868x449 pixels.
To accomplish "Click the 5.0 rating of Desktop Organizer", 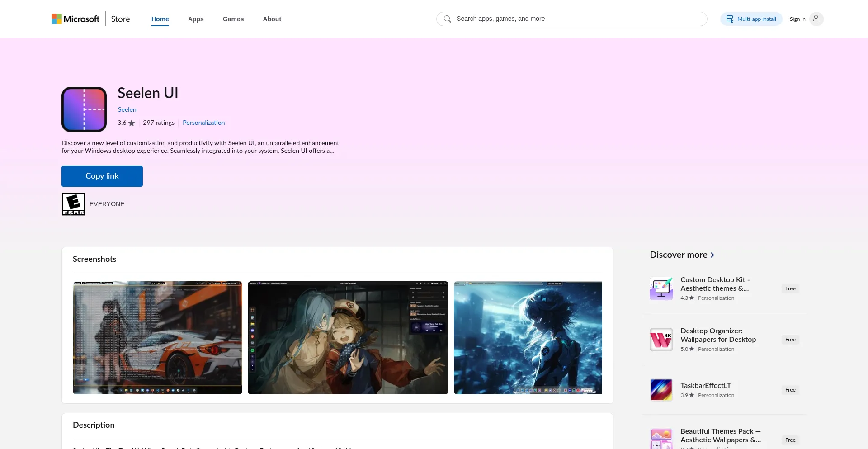I will (x=687, y=349).
